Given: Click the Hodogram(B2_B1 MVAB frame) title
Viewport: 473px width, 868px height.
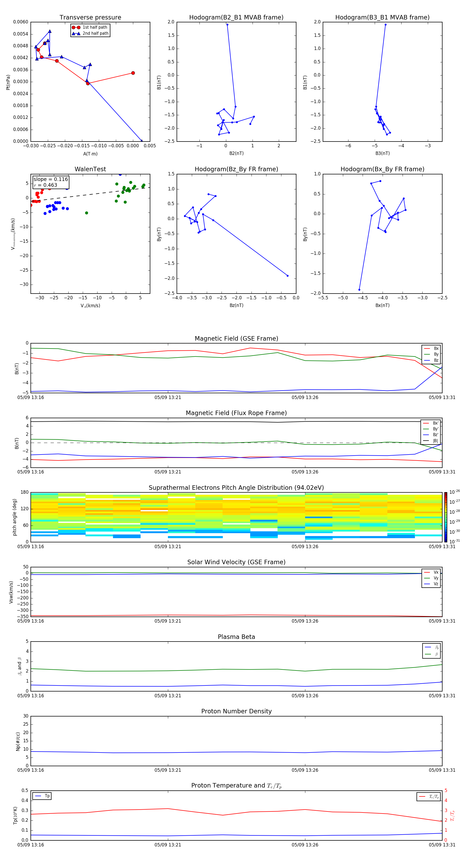Looking at the screenshot, I should point(236,17).
